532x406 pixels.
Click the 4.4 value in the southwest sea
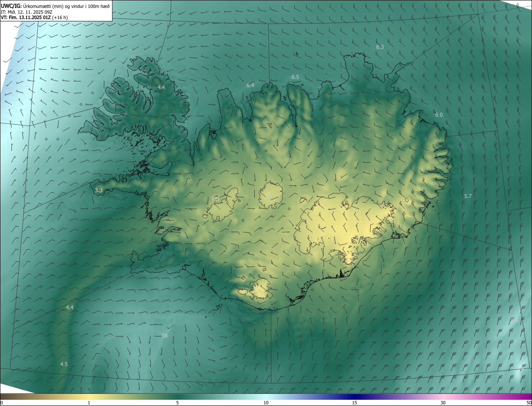click(x=70, y=308)
